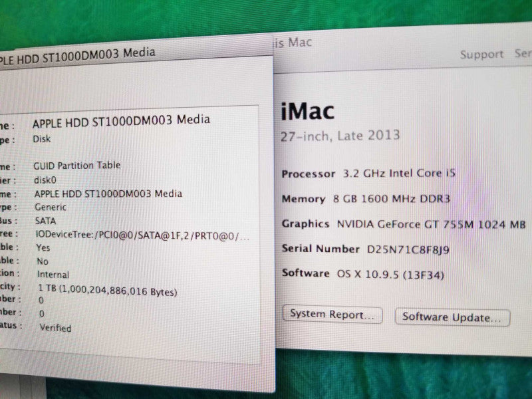Select connection bus value 'SATA'

click(x=45, y=221)
